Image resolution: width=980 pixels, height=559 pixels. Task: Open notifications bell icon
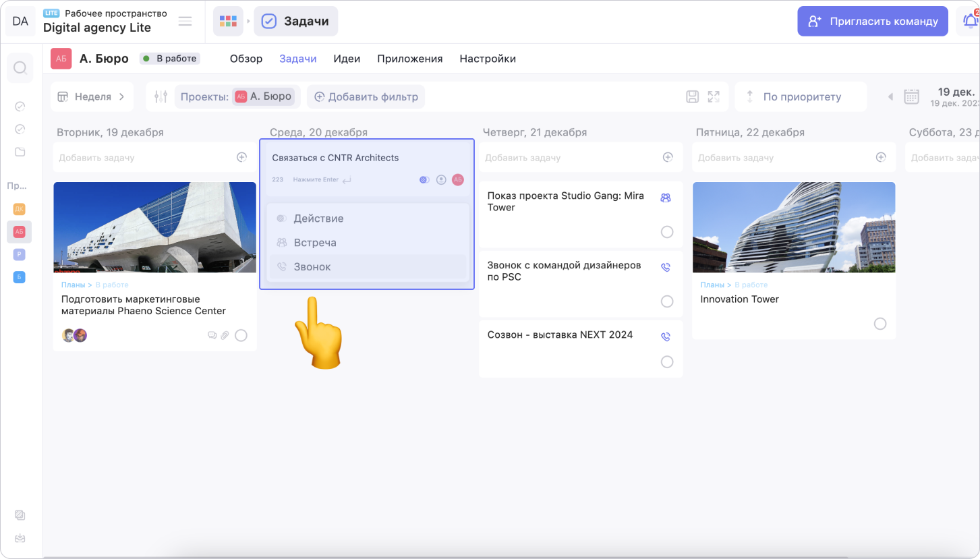pyautogui.click(x=969, y=22)
